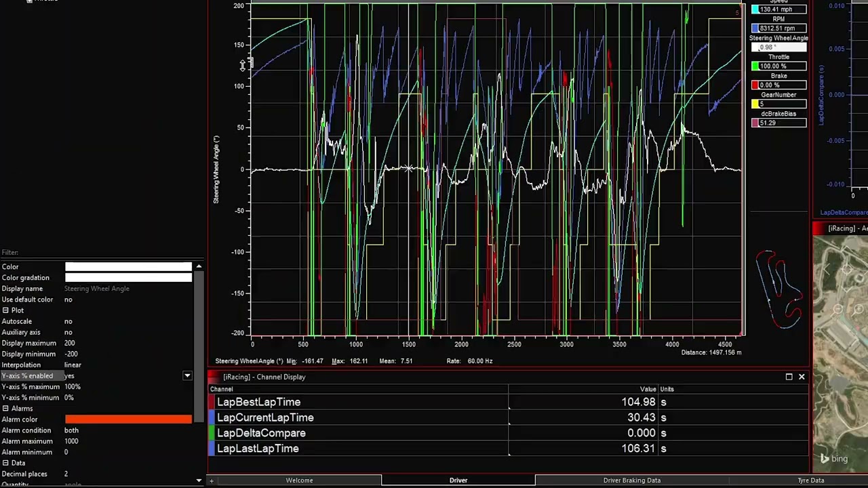Screen dimensions: 868x488
Task: Pick the white Color property swatch
Action: (x=128, y=267)
